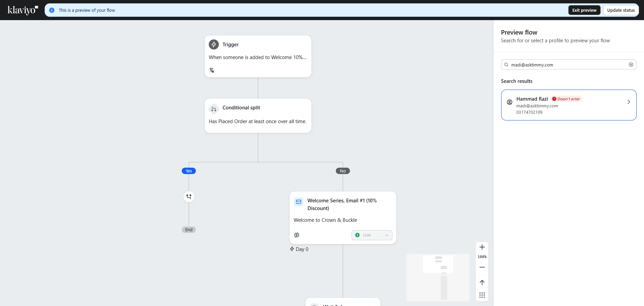Zoom out on the flow canvas

pos(482,267)
